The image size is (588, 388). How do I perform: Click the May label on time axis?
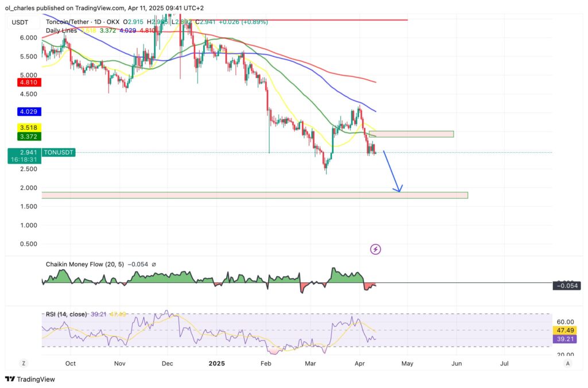pos(407,363)
